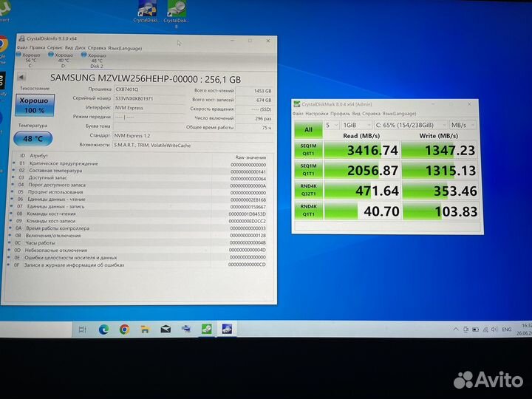Open Правка menu in CrystalDiskInfo

tap(38, 48)
